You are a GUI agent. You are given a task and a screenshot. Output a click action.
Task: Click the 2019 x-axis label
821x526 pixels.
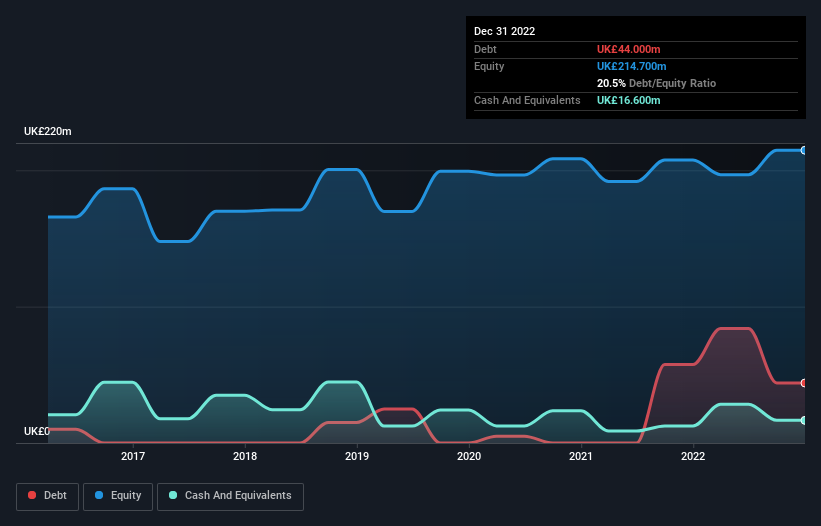pyautogui.click(x=357, y=456)
